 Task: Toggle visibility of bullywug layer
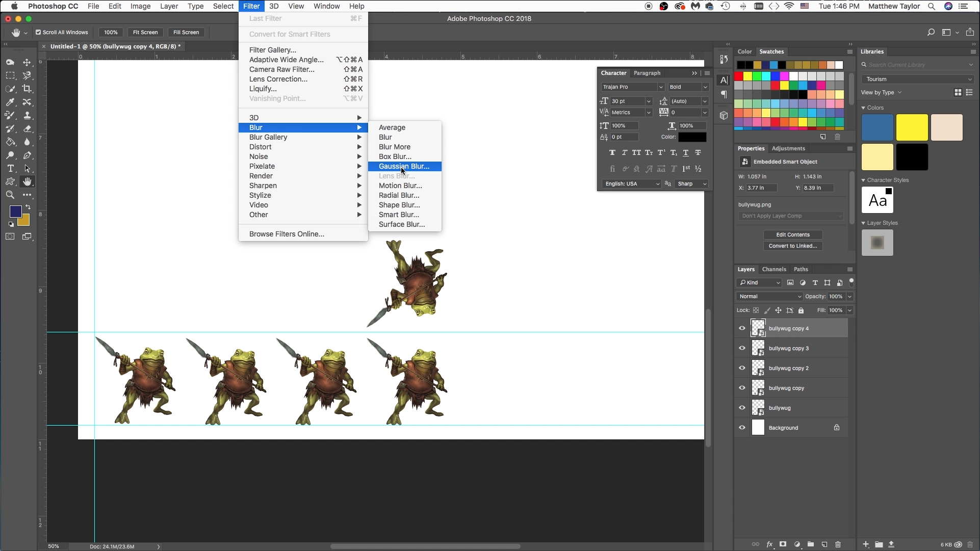(742, 408)
